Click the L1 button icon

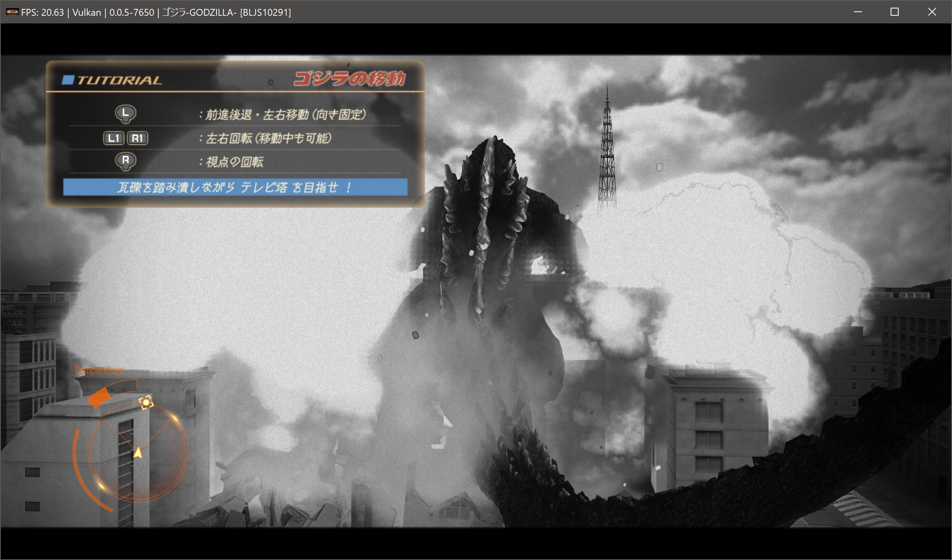pyautogui.click(x=113, y=138)
